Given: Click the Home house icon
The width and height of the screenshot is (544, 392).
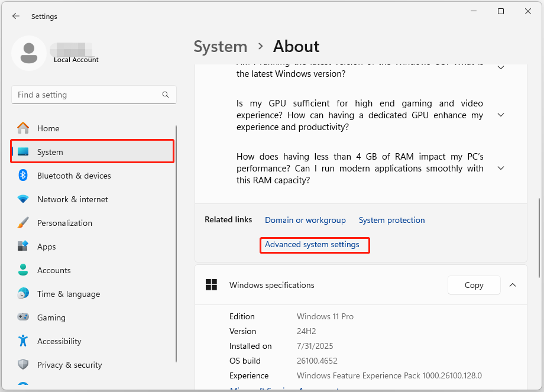Looking at the screenshot, I should click(x=23, y=128).
